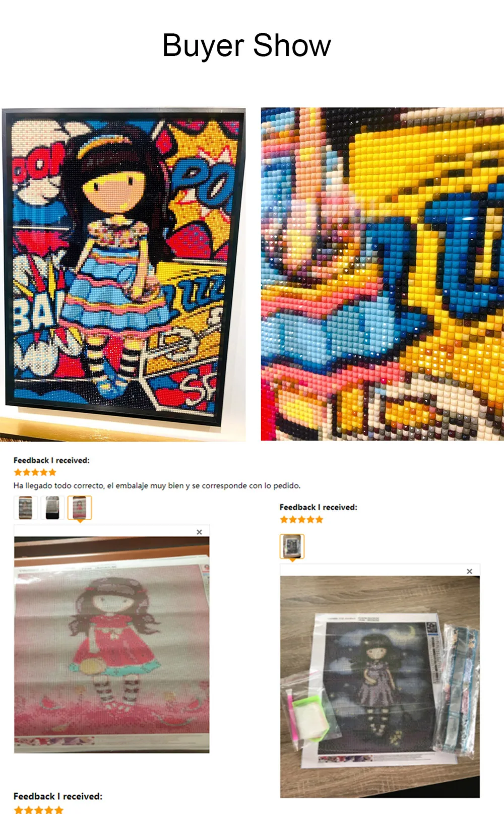
Task: Click the enlarged diamond painting kit on table
Action: point(380,686)
